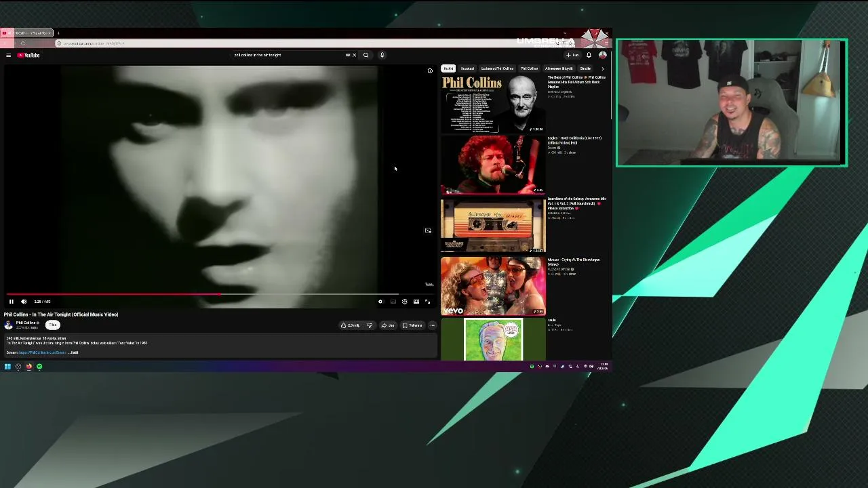Toggle subtitles in the video player
868x488 pixels.
[x=393, y=302]
